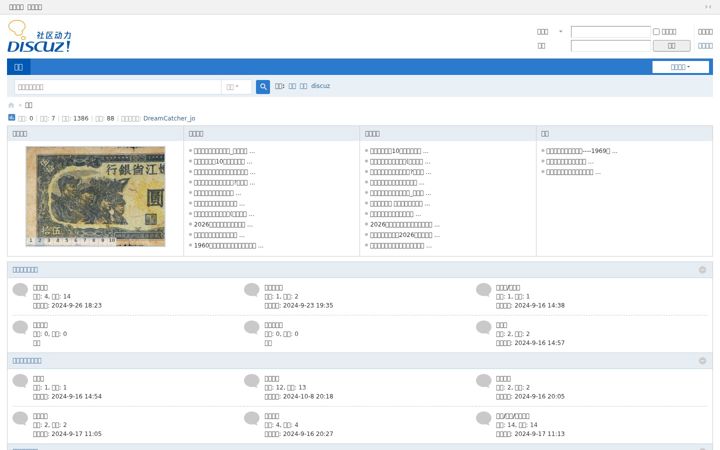Click the Discuz! logo
The height and width of the screenshot is (450, 720).
39,36
